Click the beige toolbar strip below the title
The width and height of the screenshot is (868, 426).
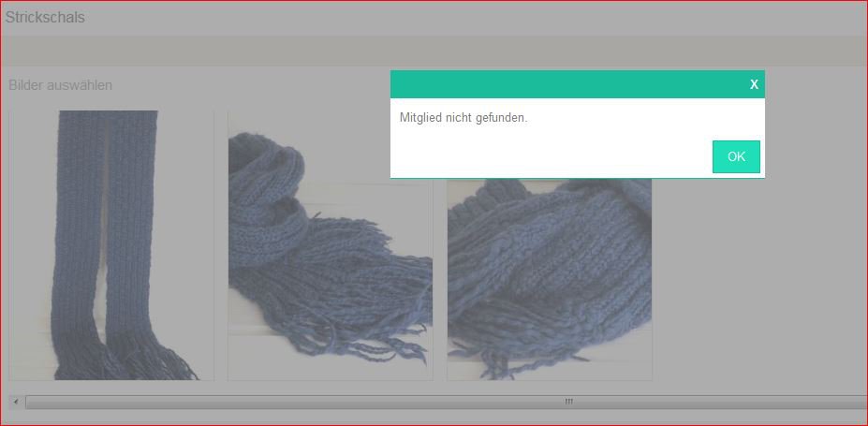(x=281, y=50)
